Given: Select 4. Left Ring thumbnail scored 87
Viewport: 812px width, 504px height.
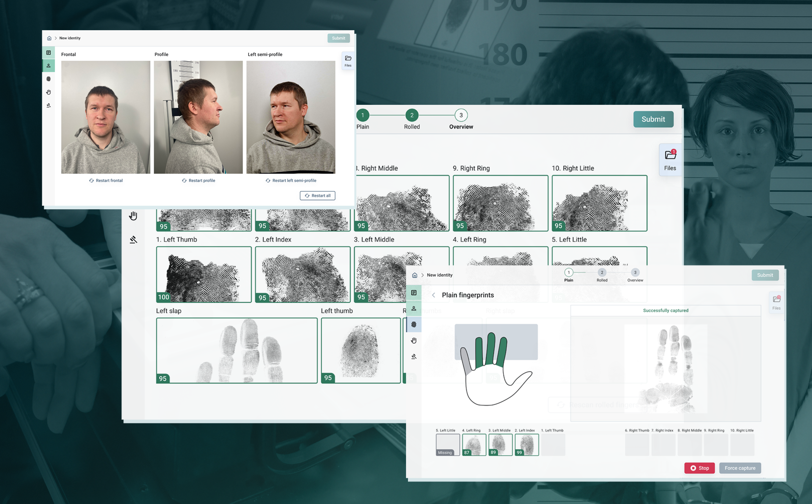Looking at the screenshot, I should (474, 445).
